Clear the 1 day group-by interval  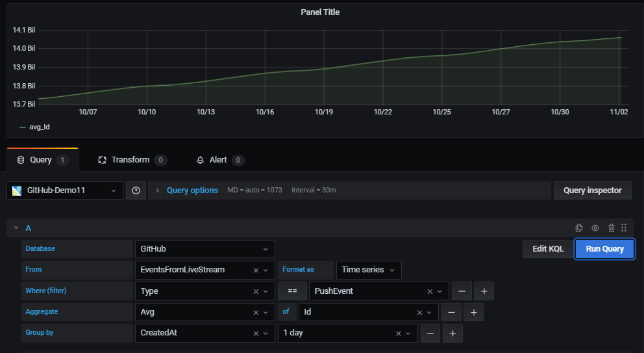[x=399, y=333]
